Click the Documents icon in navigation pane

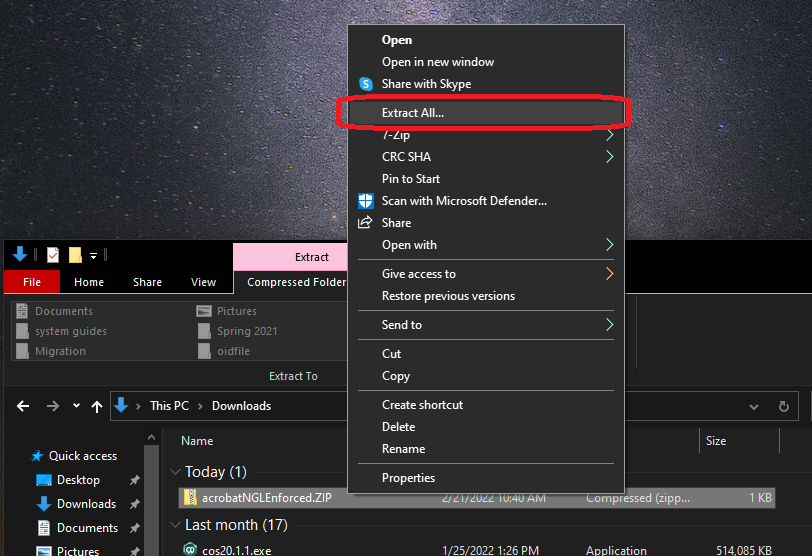pyautogui.click(x=44, y=528)
